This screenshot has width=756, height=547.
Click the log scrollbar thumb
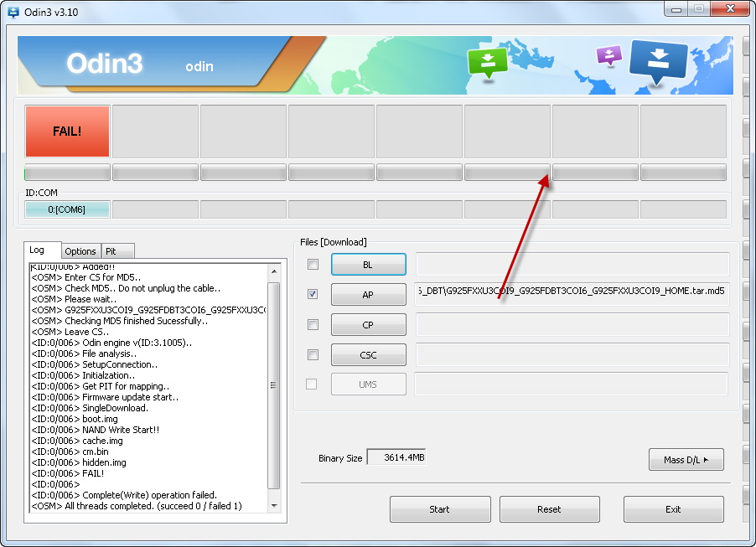tap(274, 385)
